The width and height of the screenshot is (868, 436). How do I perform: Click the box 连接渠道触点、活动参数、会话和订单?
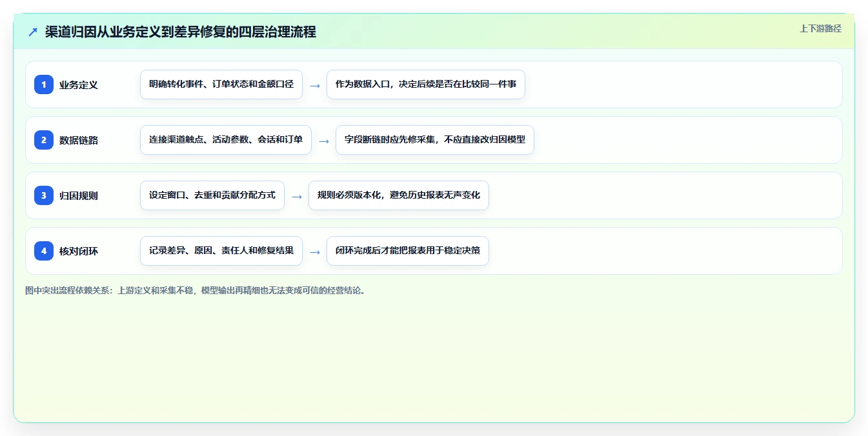tap(226, 140)
